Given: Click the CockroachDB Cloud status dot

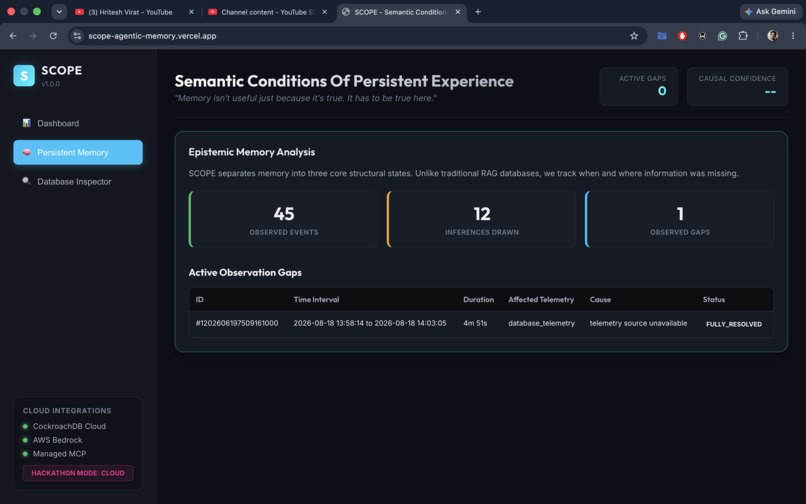Looking at the screenshot, I should (x=25, y=426).
